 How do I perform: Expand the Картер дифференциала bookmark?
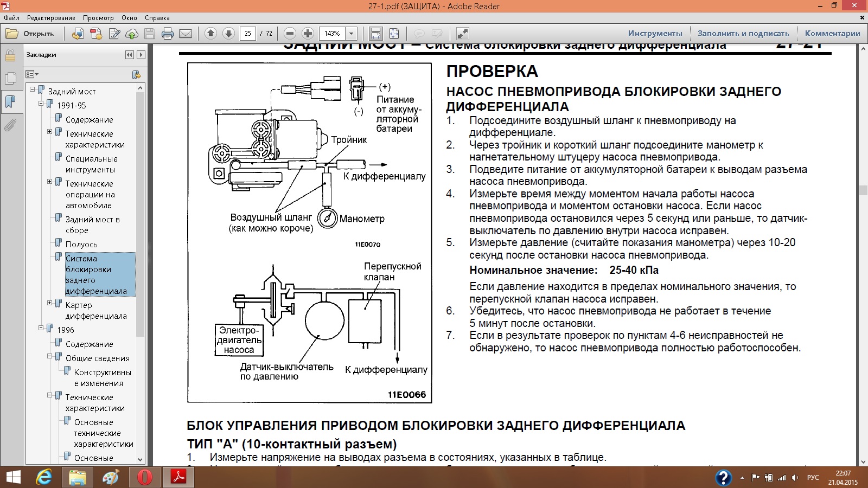click(x=50, y=303)
